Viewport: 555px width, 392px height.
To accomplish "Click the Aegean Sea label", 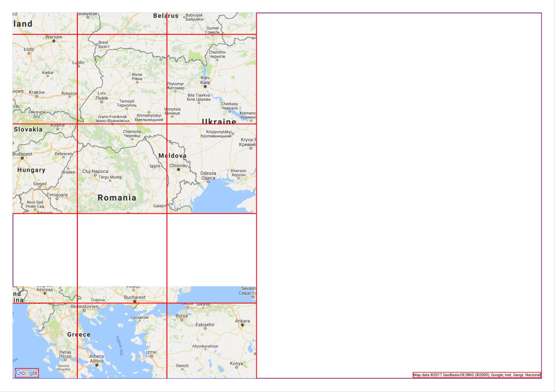I will [119, 345].
